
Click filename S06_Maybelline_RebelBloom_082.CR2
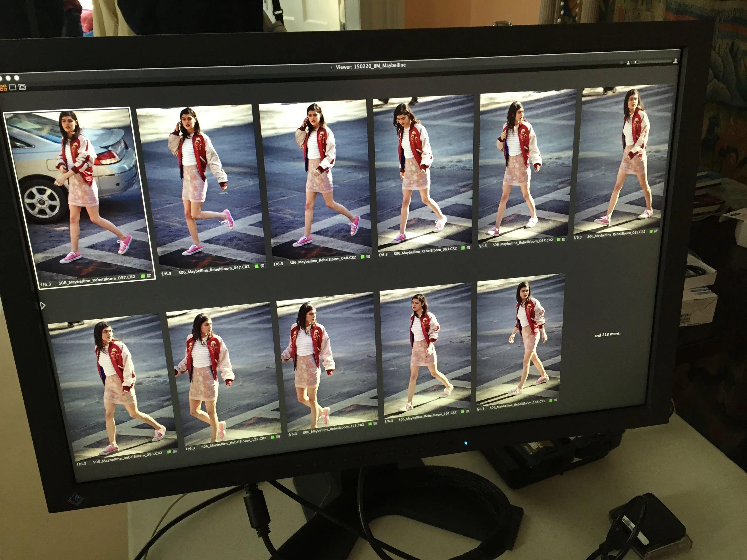coord(616,234)
